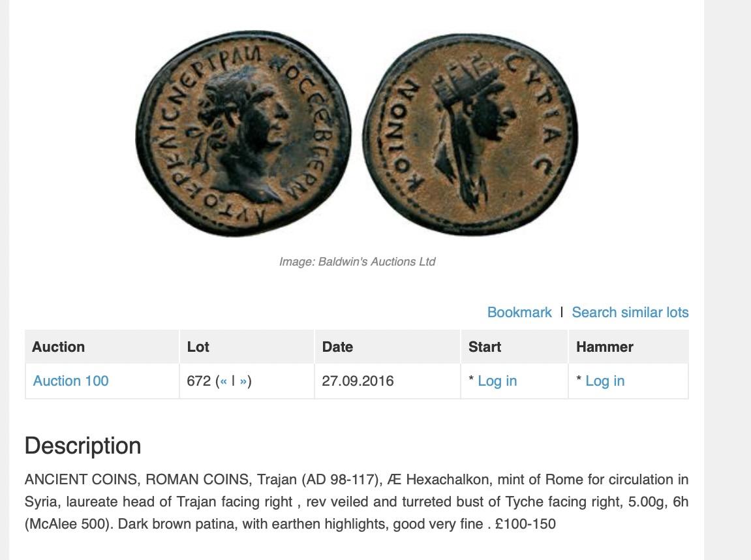The width and height of the screenshot is (751, 560).
Task: Bookmark this auction lot
Action: click(x=519, y=312)
